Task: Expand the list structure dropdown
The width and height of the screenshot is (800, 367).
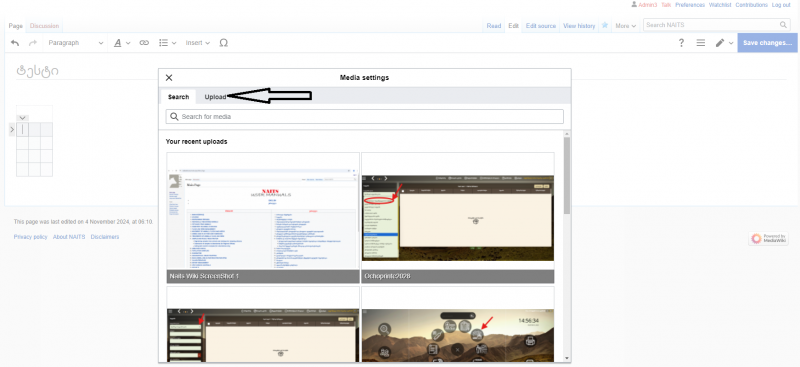Action: (x=167, y=43)
